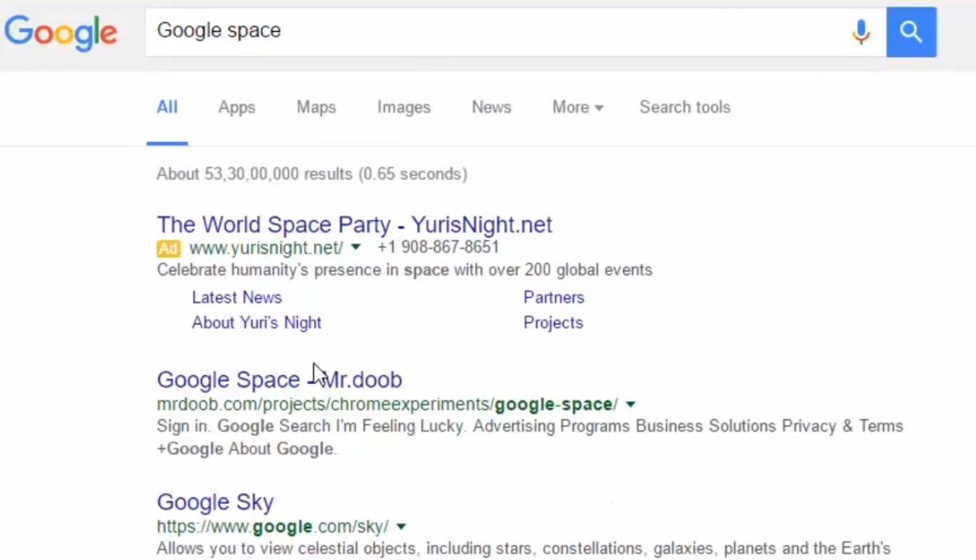Switch to the Maps tab
The width and height of the screenshot is (976, 560).
(316, 108)
